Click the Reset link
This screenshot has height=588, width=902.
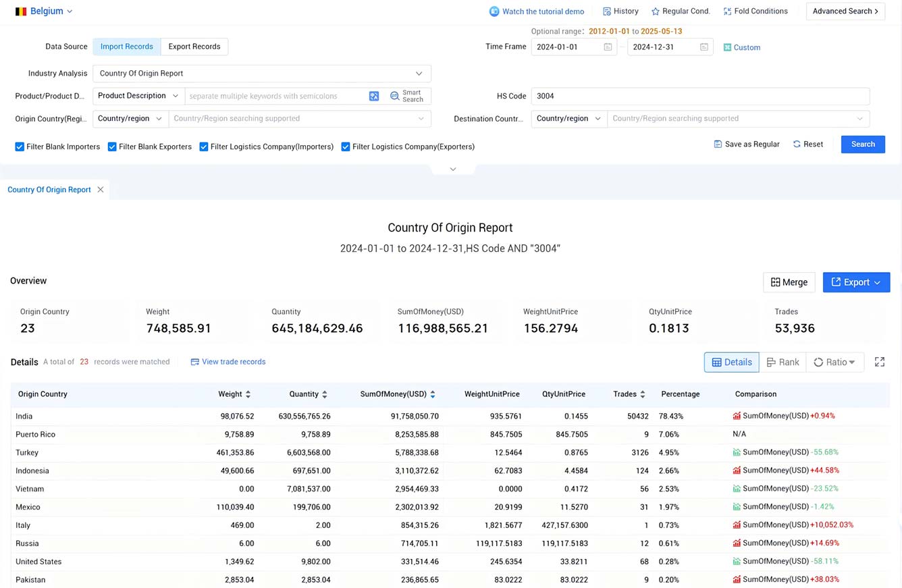pos(814,144)
